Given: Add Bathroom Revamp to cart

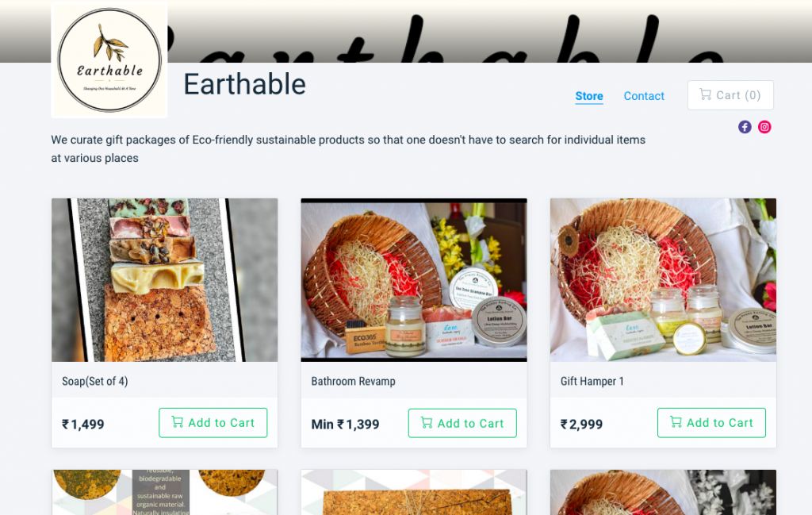Looking at the screenshot, I should 462,423.
